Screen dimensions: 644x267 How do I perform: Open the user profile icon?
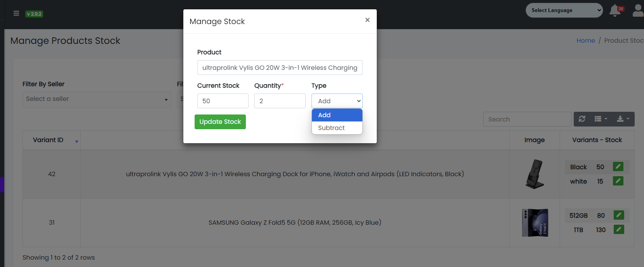638,11
